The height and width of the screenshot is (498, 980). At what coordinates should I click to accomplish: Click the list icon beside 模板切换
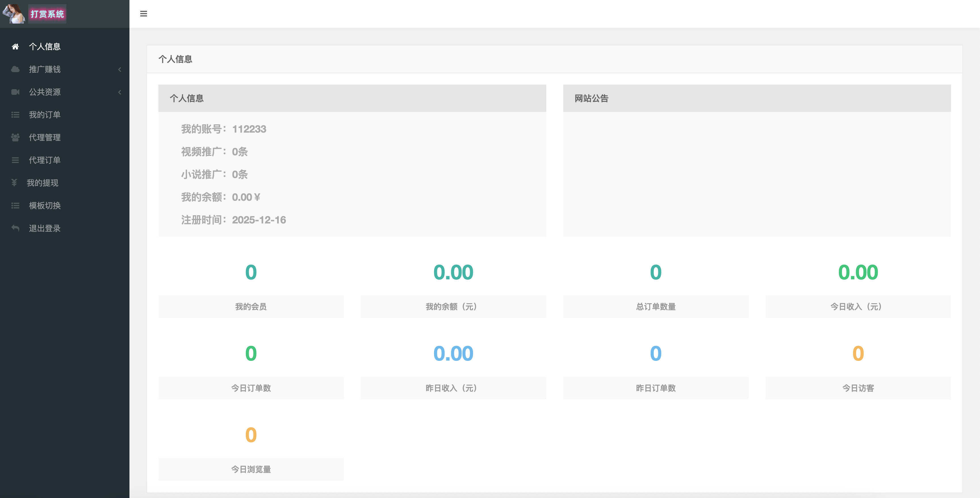pyautogui.click(x=15, y=206)
